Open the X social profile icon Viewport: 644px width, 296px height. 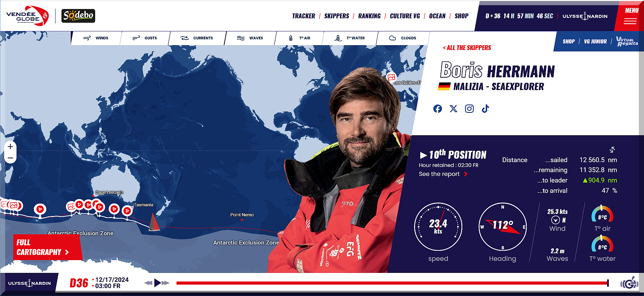point(453,109)
